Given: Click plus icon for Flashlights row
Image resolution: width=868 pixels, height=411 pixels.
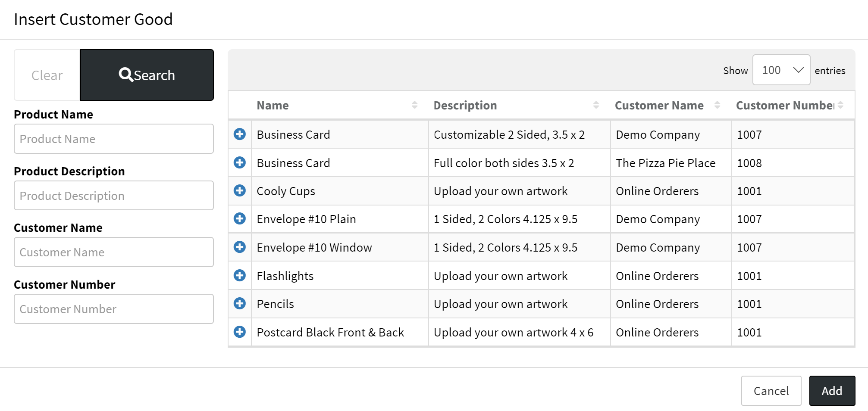Looking at the screenshot, I should tap(240, 275).
